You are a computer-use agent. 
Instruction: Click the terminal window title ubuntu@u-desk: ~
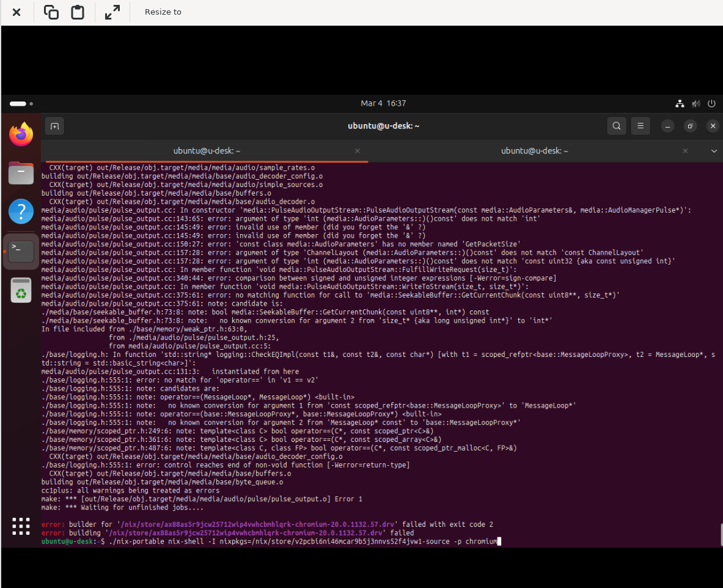pos(383,126)
